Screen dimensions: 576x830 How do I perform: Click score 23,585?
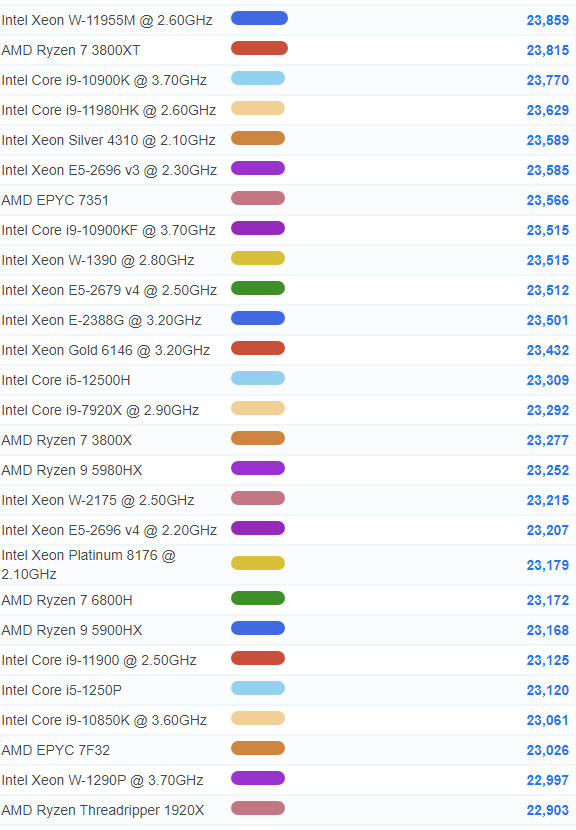click(x=547, y=170)
